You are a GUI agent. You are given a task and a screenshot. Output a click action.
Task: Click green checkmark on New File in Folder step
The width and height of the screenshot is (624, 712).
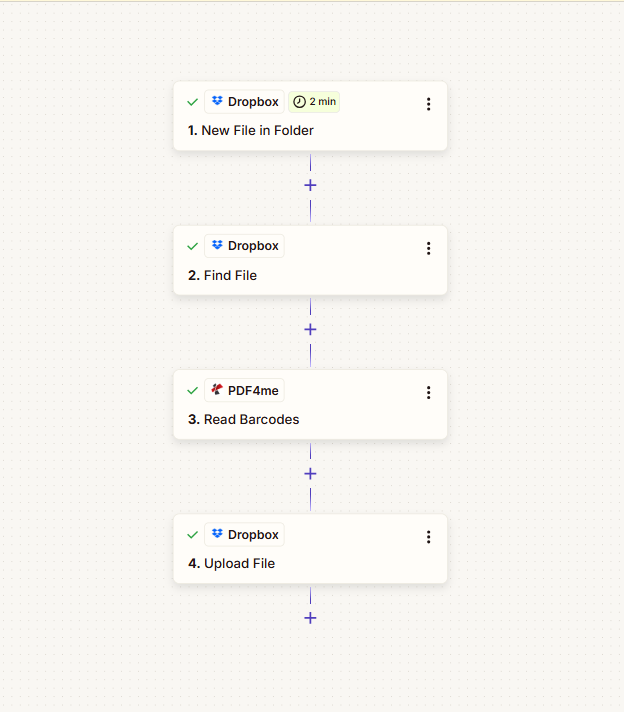pos(192,102)
